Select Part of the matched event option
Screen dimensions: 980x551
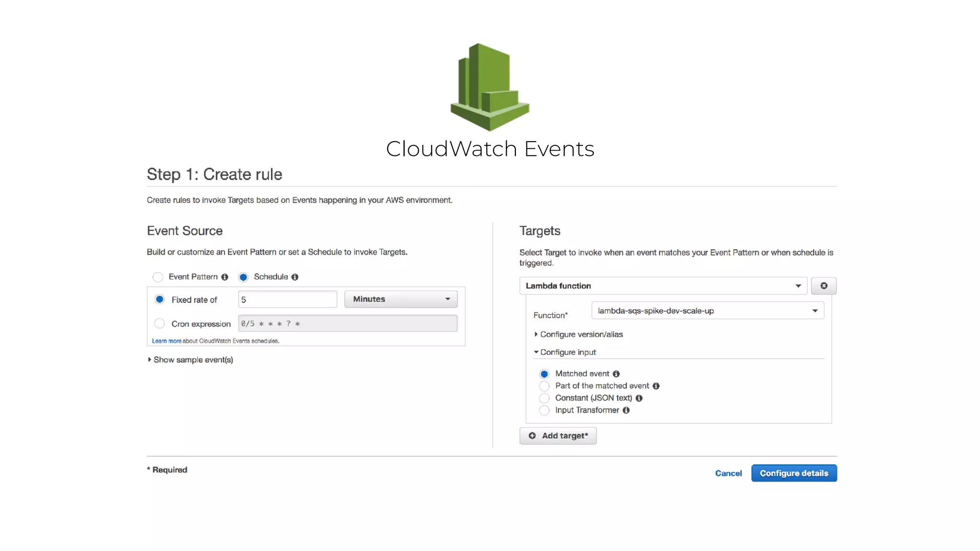(544, 386)
